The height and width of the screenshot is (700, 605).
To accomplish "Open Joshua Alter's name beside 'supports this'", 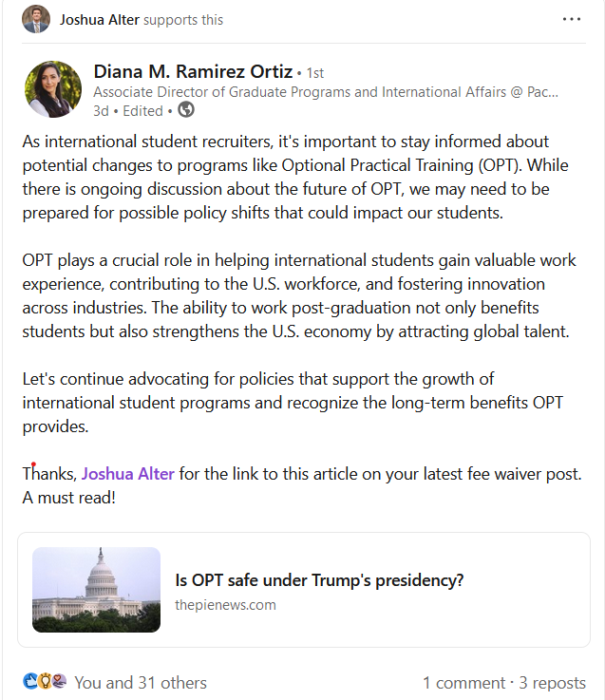I will click(100, 20).
